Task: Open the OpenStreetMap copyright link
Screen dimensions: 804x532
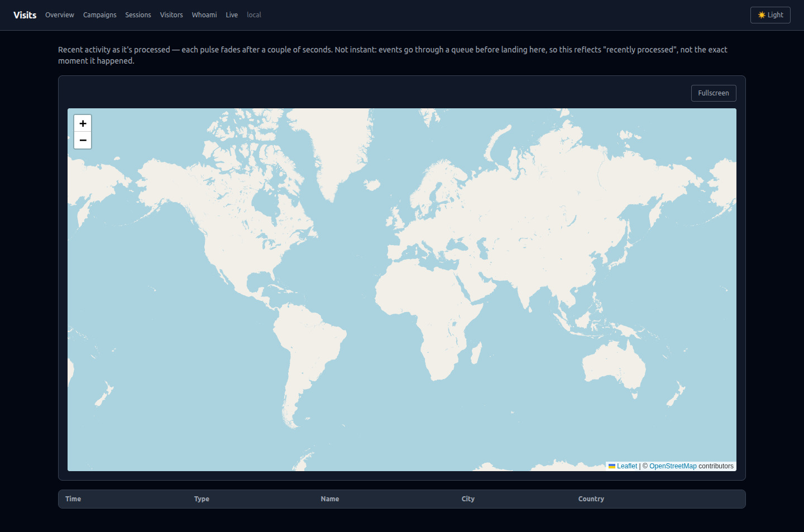Action: tap(673, 466)
